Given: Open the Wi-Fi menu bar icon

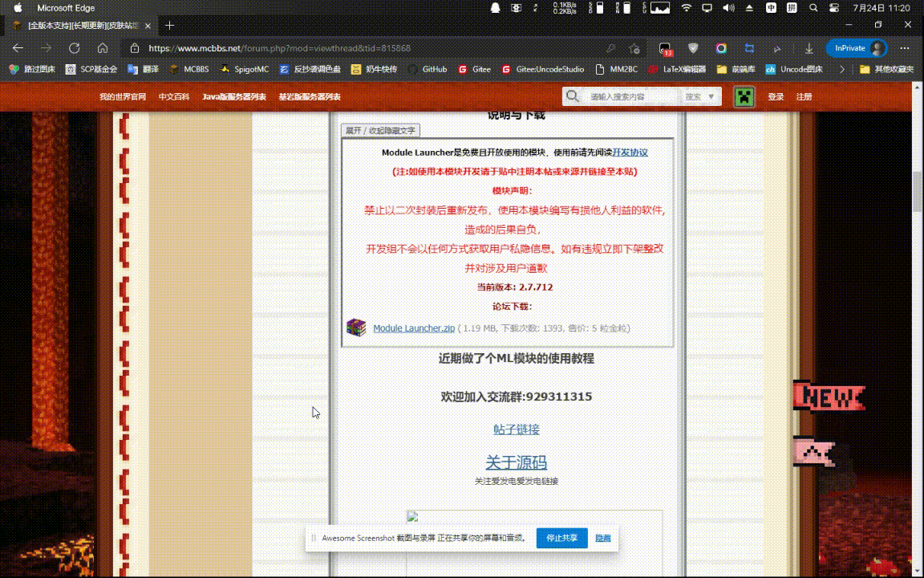Looking at the screenshot, I should pyautogui.click(x=686, y=8).
